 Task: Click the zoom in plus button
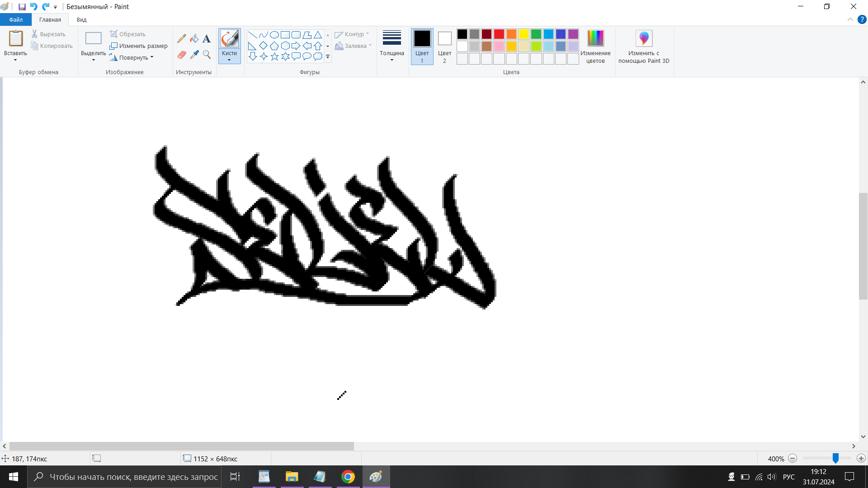861,459
